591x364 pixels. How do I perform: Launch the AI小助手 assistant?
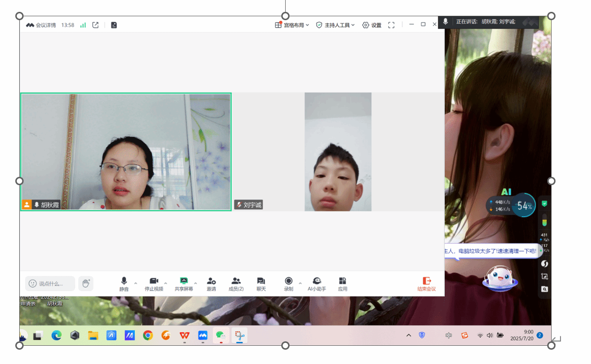tap(317, 283)
